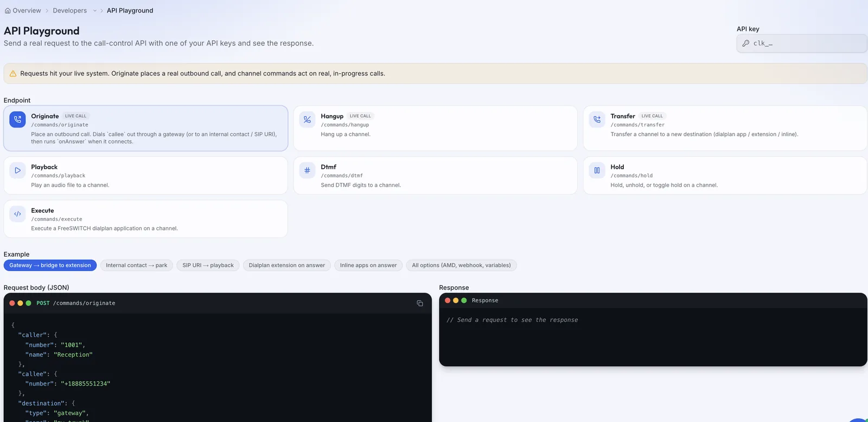This screenshot has height=422, width=868.
Task: Click the home icon in breadcrumb
Action: [x=8, y=10]
